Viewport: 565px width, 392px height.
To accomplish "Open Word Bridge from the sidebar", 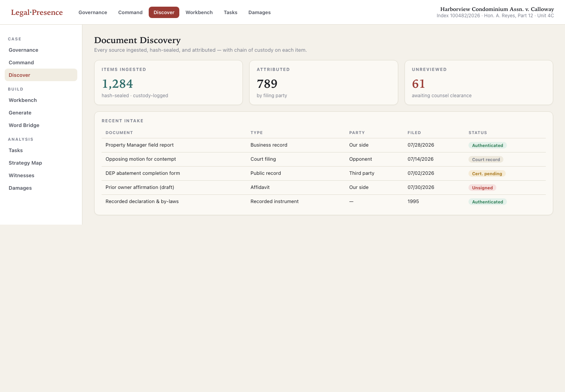I will point(41,125).
